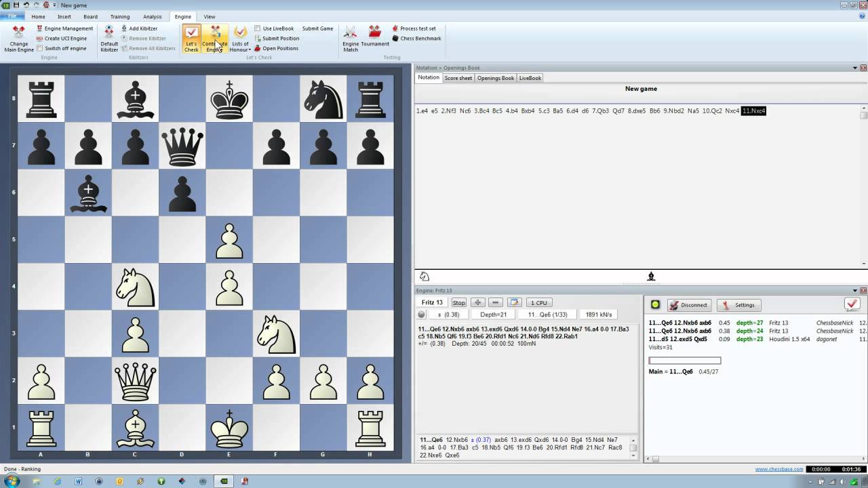Click the Fritz 13 engine name button

(x=432, y=303)
